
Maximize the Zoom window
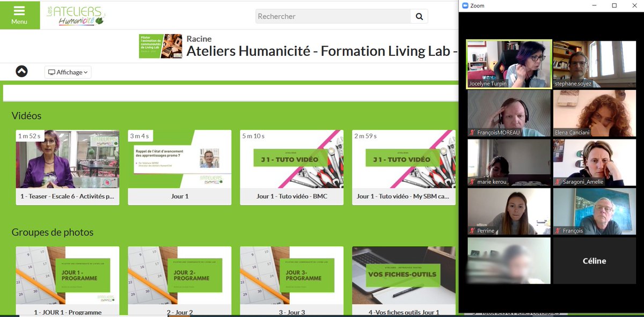point(614,6)
